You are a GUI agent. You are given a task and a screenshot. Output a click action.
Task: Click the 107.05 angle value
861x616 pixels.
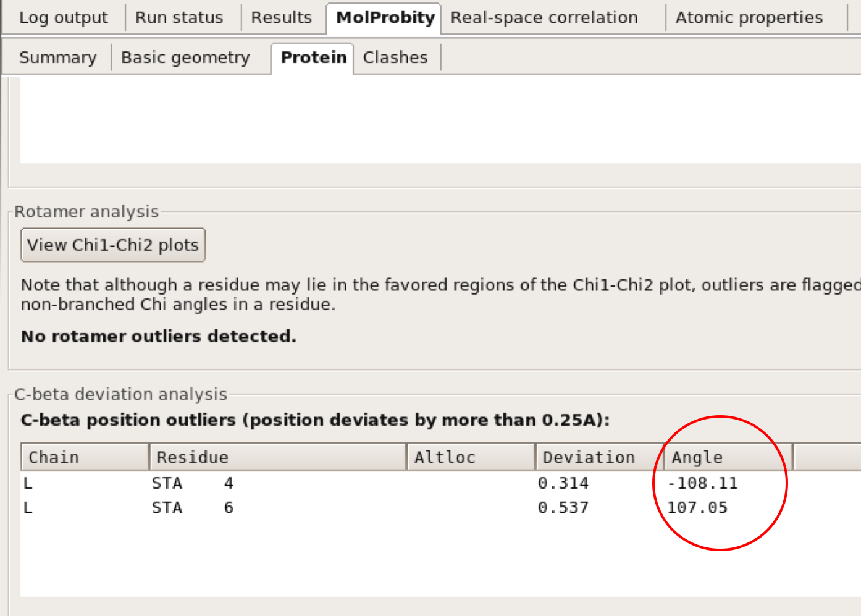(697, 508)
